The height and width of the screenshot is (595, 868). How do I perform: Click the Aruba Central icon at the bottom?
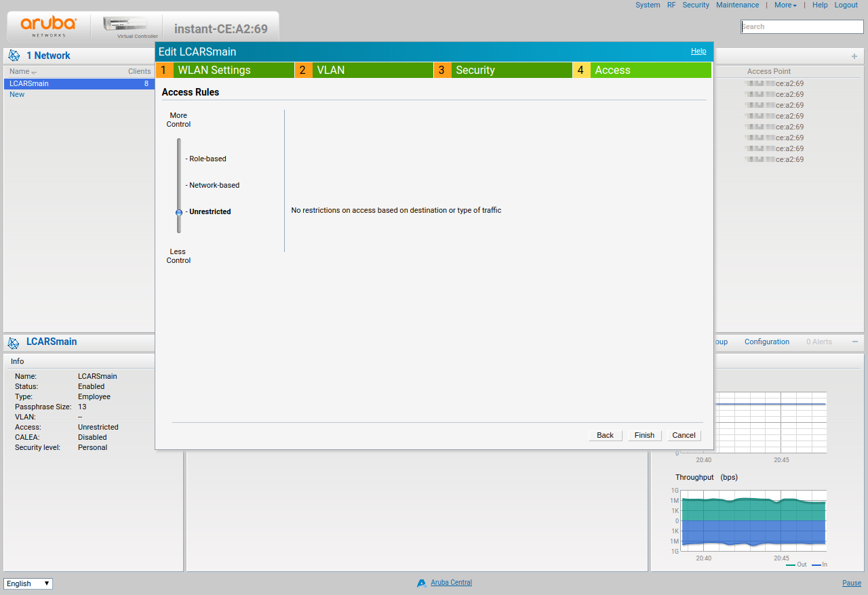pyautogui.click(x=422, y=582)
